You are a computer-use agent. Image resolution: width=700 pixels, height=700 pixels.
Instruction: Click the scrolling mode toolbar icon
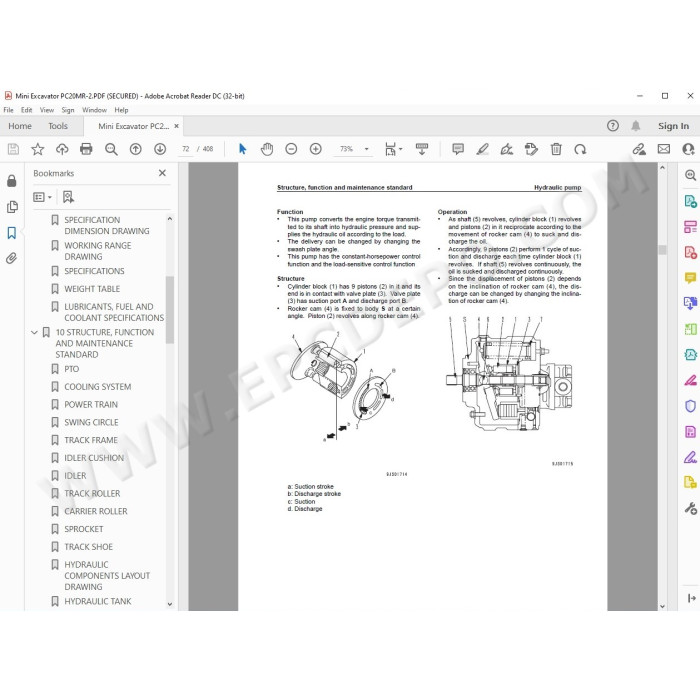422,149
